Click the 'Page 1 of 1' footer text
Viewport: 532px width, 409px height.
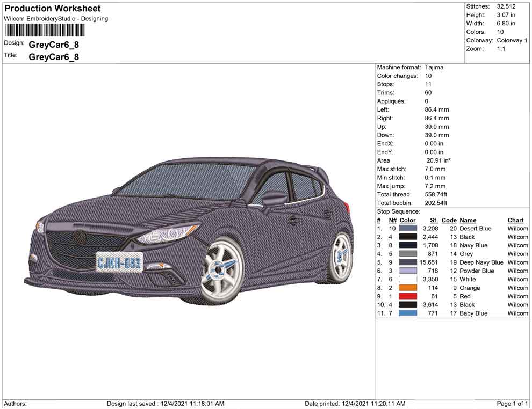click(512, 404)
